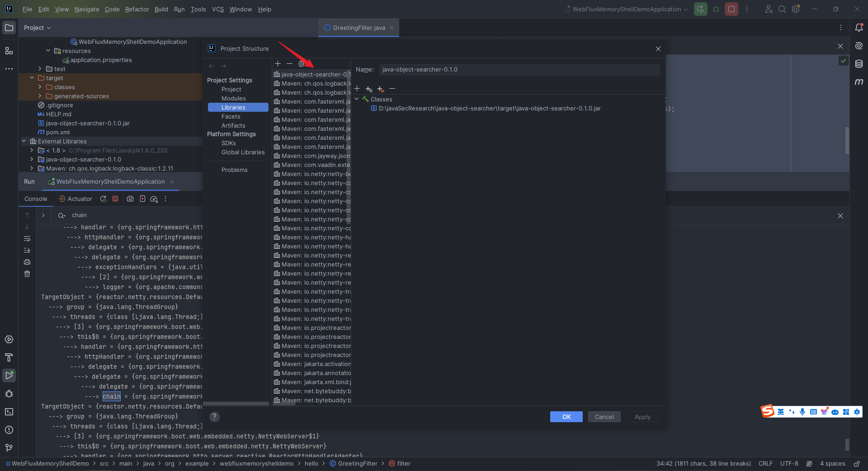Edit the library Name field
Screen dimensions: 868x471
pyautogui.click(x=519, y=69)
